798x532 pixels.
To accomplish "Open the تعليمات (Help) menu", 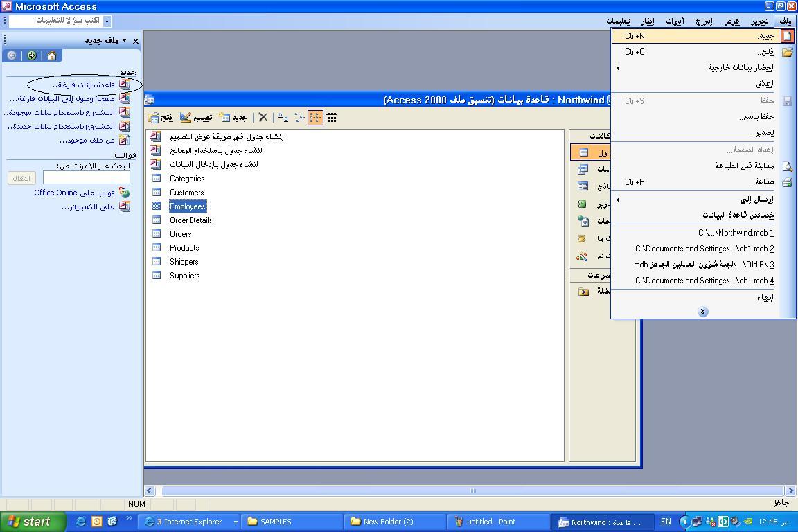I will (618, 21).
